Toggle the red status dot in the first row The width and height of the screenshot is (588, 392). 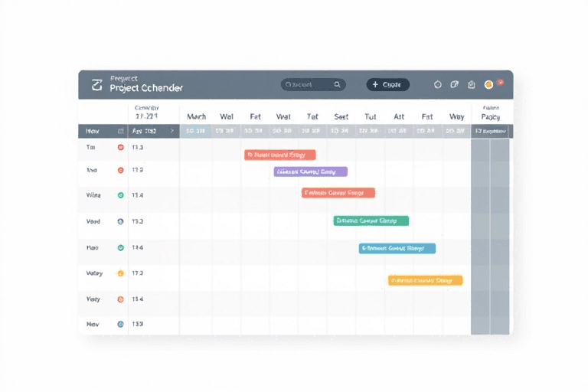coord(120,147)
